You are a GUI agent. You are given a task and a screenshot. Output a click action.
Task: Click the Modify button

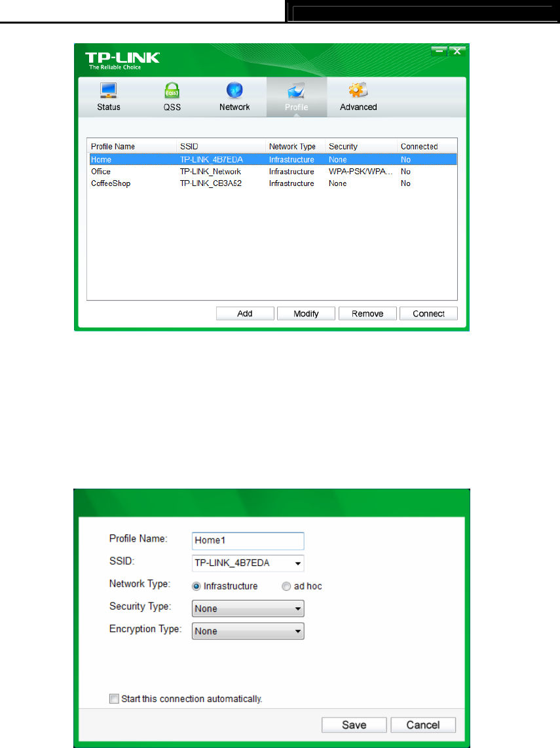pos(307,314)
